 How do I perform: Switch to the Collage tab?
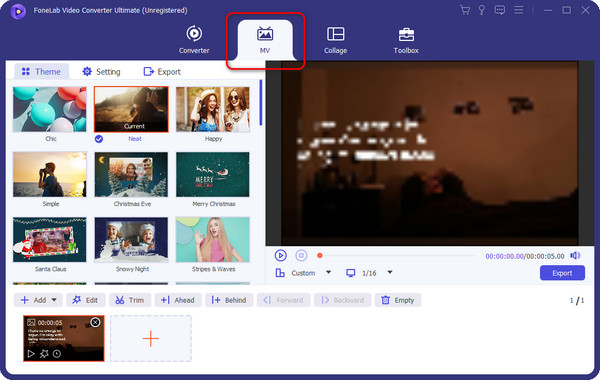point(335,40)
